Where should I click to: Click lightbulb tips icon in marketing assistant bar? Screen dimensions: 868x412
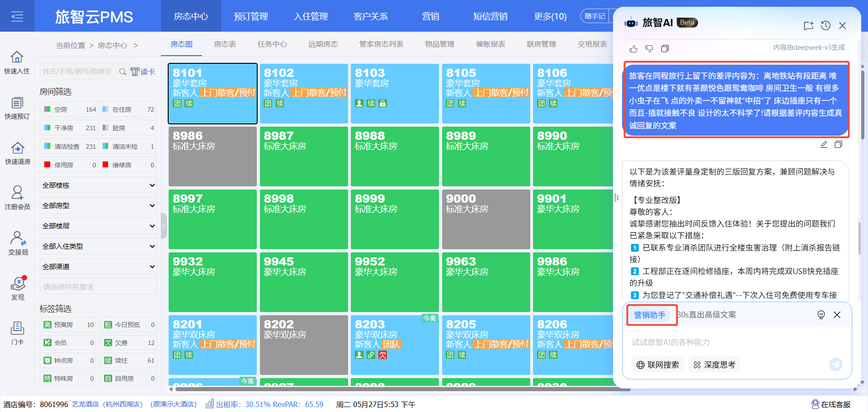821,315
